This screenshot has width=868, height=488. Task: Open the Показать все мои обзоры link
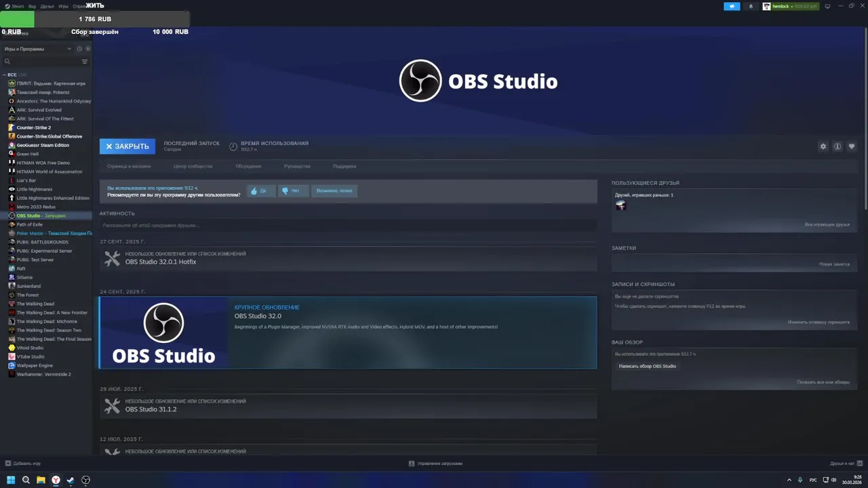823,382
